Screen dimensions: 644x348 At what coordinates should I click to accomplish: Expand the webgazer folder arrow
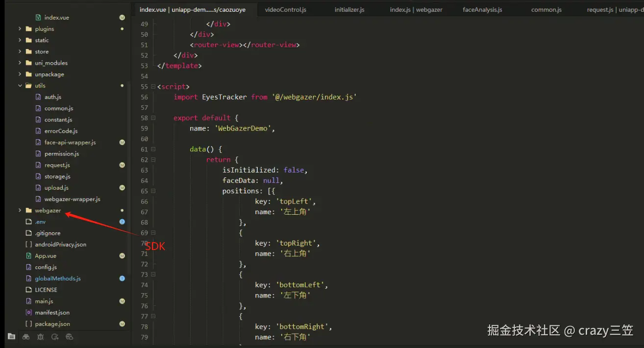(x=20, y=211)
